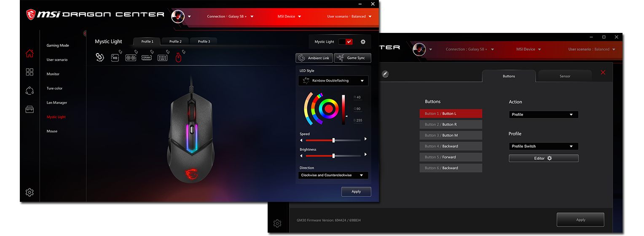
Task: Select Button 3 / Button M in list
Action: tap(451, 135)
